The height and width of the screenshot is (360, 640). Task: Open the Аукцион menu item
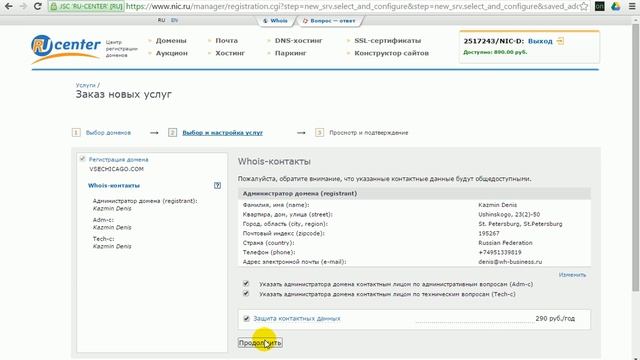pos(172,53)
